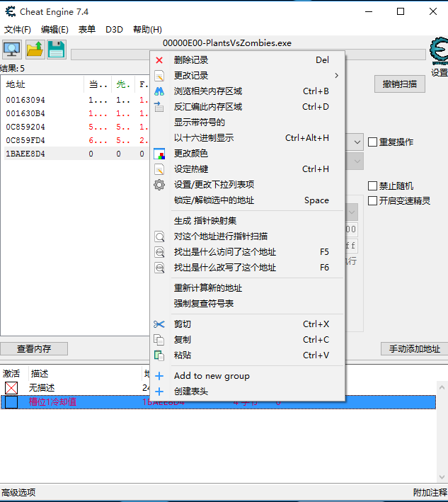Open the 编辑(E) menu
Viewport: 448px width, 502px height.
(x=54, y=30)
